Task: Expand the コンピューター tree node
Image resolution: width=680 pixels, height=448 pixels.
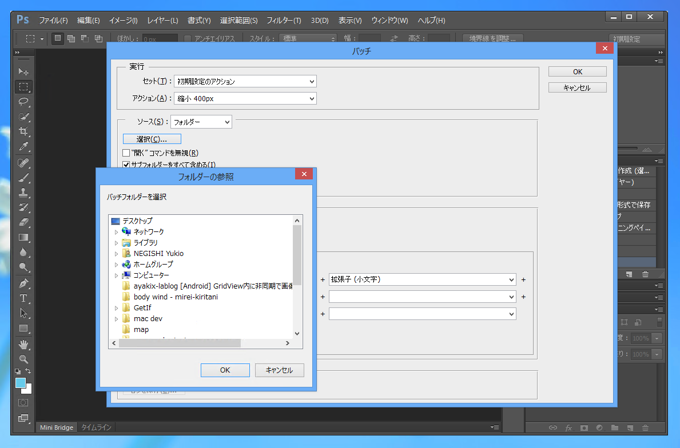Action: (x=116, y=275)
